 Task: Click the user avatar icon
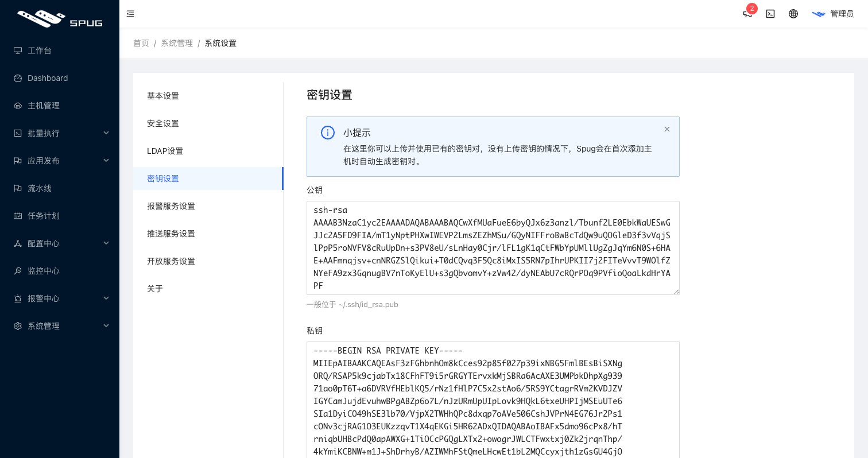coord(819,14)
